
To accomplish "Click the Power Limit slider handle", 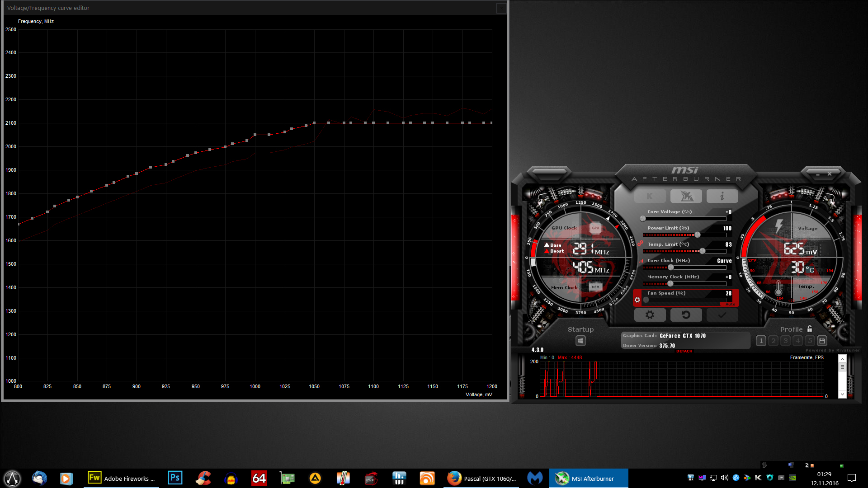I will (x=698, y=235).
